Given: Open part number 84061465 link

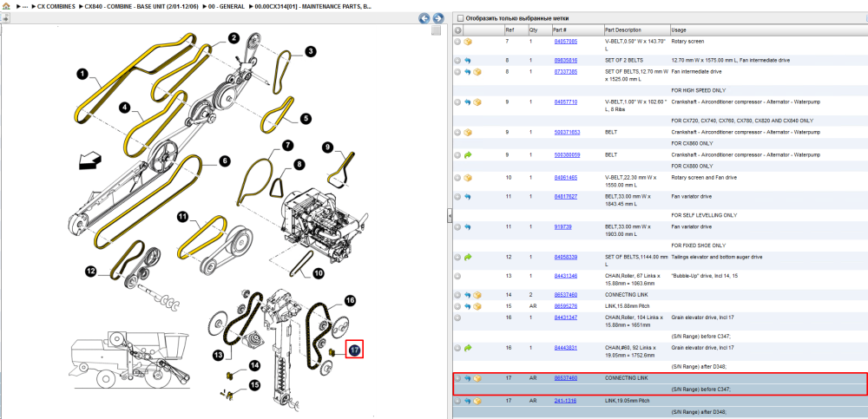Looking at the screenshot, I should point(566,178).
